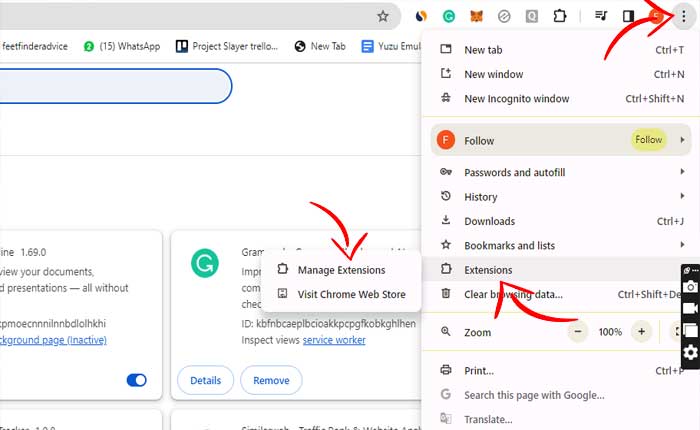Choose Downloads from the menu
Screen dimensions: 700x430
tap(560, 221)
